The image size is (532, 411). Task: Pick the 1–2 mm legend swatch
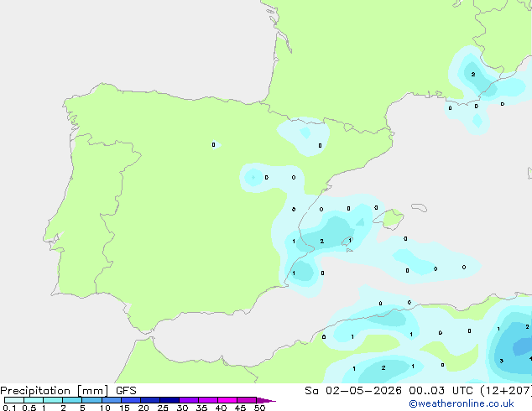[53, 400]
